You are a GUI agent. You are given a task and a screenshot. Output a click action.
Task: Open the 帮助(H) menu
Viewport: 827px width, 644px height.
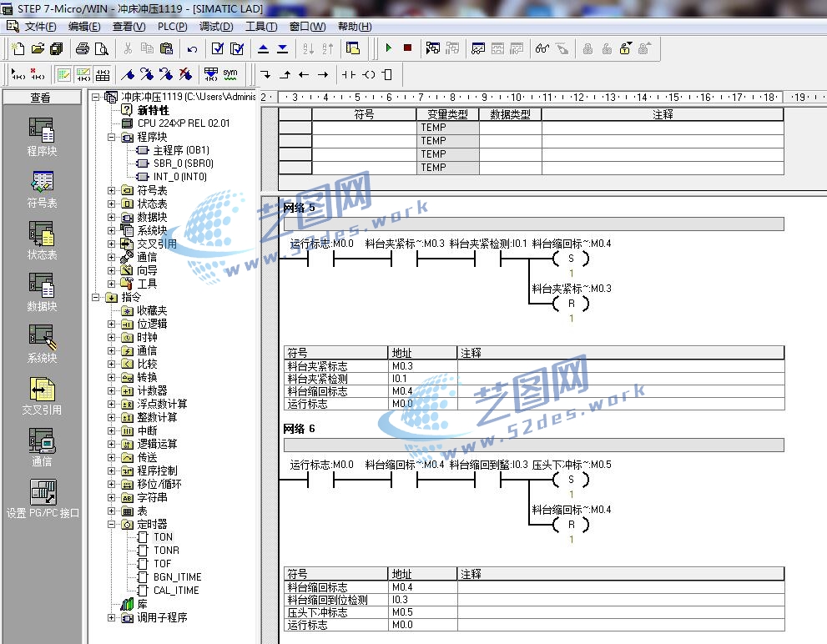click(x=355, y=27)
